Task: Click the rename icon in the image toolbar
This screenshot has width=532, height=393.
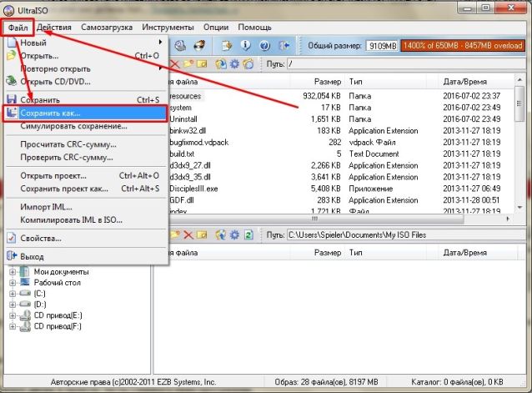Action: pos(202,63)
